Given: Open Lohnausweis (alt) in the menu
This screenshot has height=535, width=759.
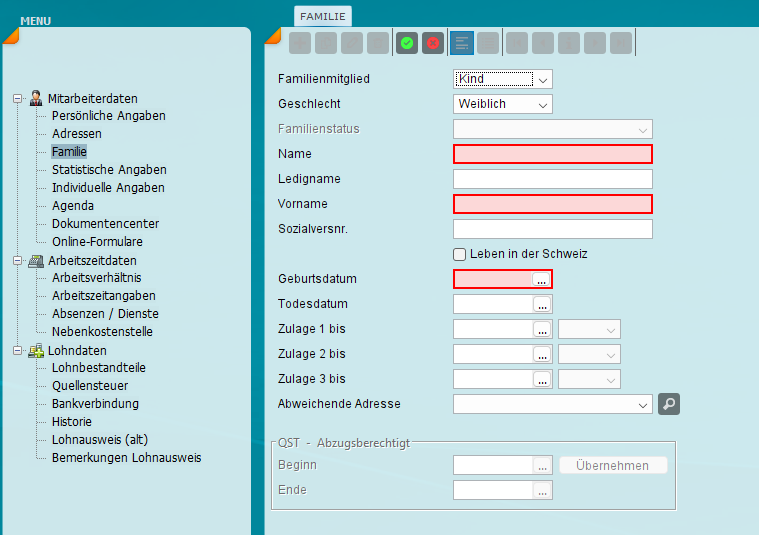Looking at the screenshot, I should point(100,440).
